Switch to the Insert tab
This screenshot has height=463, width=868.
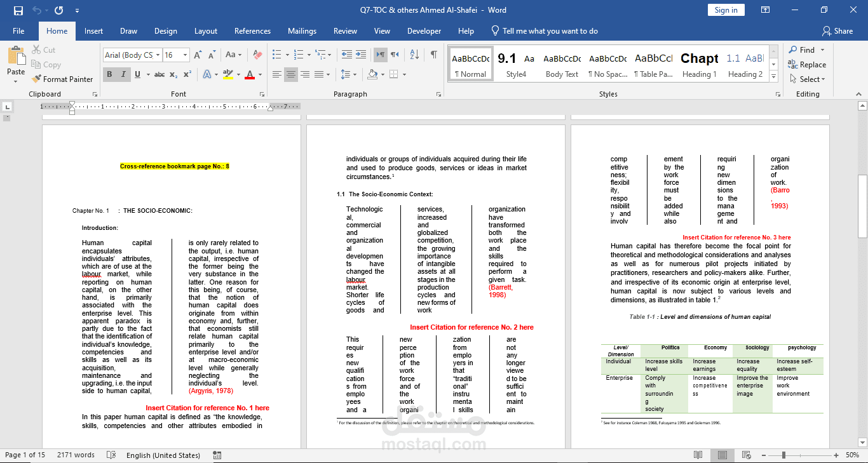coord(93,30)
